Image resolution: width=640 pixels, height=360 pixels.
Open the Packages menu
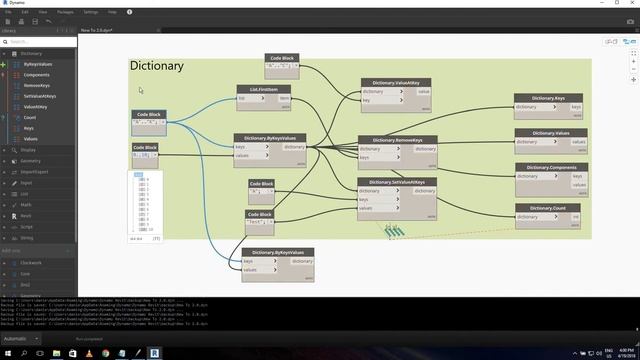click(65, 12)
